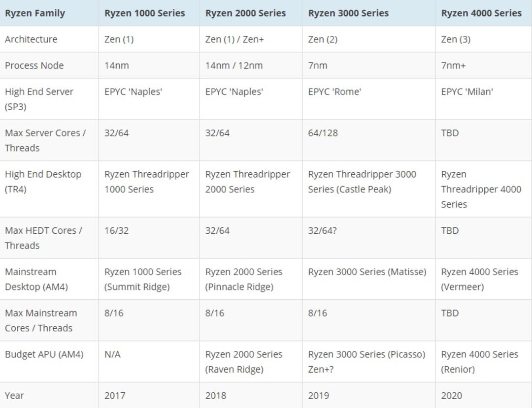
Task: Click the Zen (2) cell
Action: [368, 39]
